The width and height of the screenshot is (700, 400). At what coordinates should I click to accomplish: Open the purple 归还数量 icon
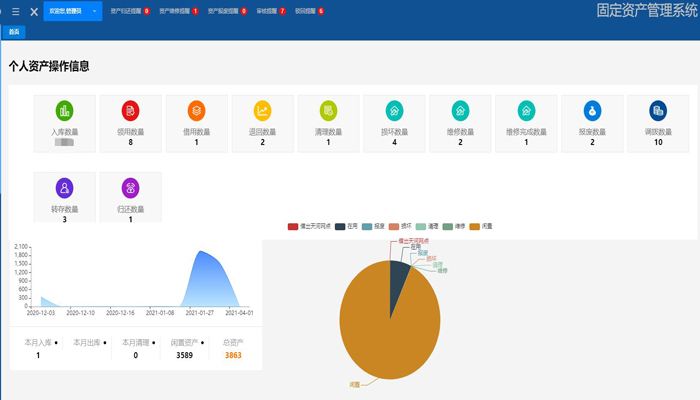coord(130,187)
